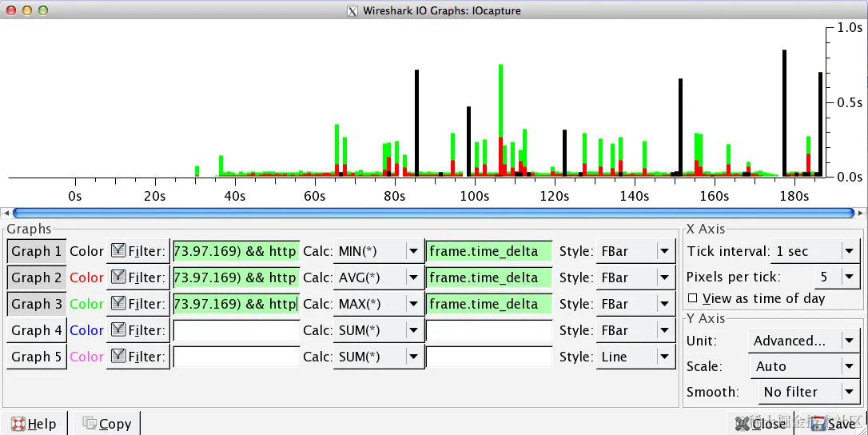Focus empty Graph 4 calc field
The width and height of the screenshot is (868, 435).
(x=489, y=330)
